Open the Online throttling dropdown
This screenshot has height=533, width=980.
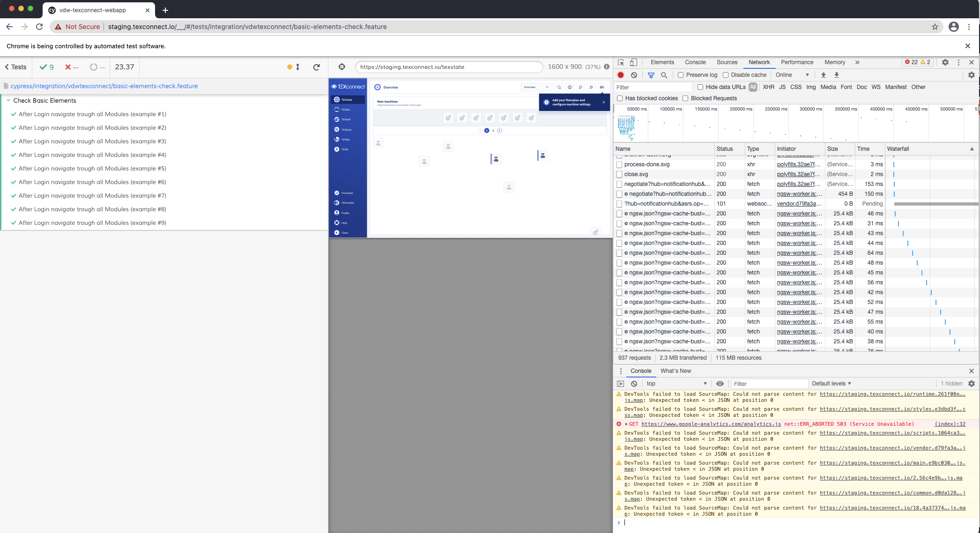click(791, 75)
